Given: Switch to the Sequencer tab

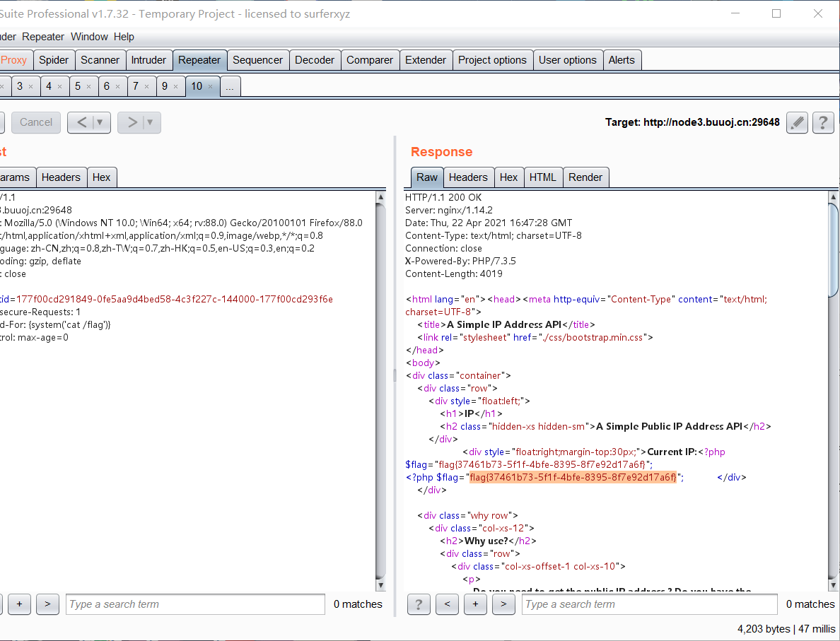Looking at the screenshot, I should tap(257, 60).
